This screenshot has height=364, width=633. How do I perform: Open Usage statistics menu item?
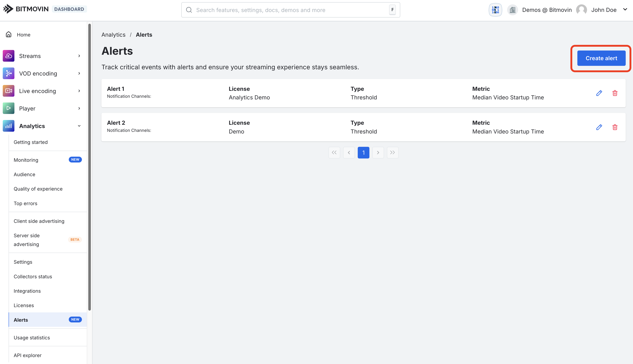pos(32,338)
